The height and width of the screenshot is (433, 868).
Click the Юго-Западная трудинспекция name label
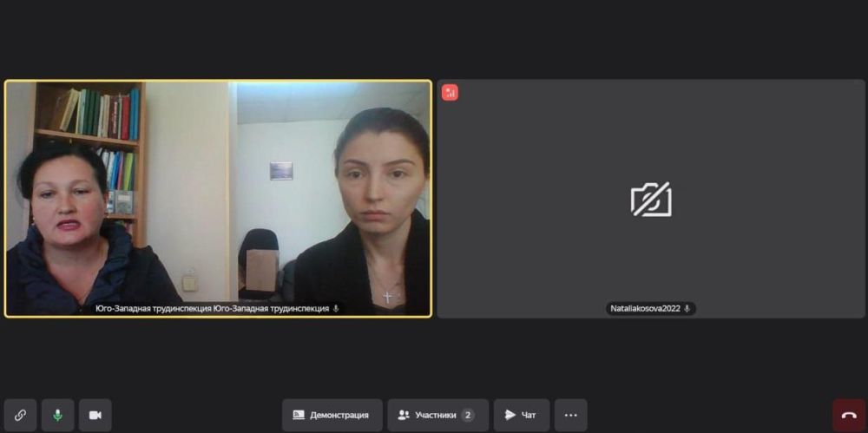[212, 308]
